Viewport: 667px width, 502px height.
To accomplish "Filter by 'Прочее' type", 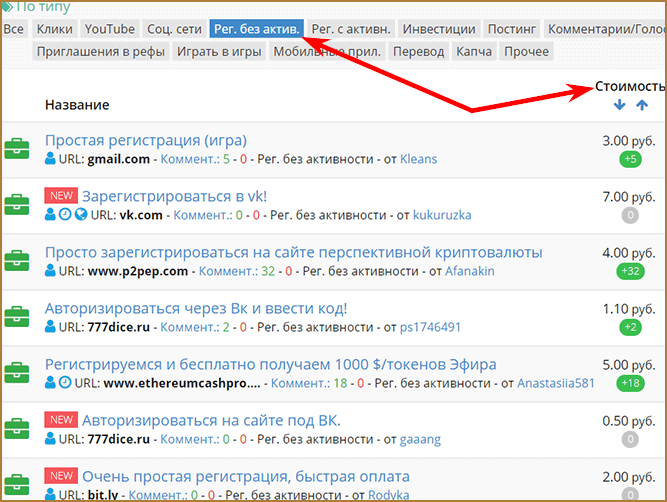I will tap(526, 51).
